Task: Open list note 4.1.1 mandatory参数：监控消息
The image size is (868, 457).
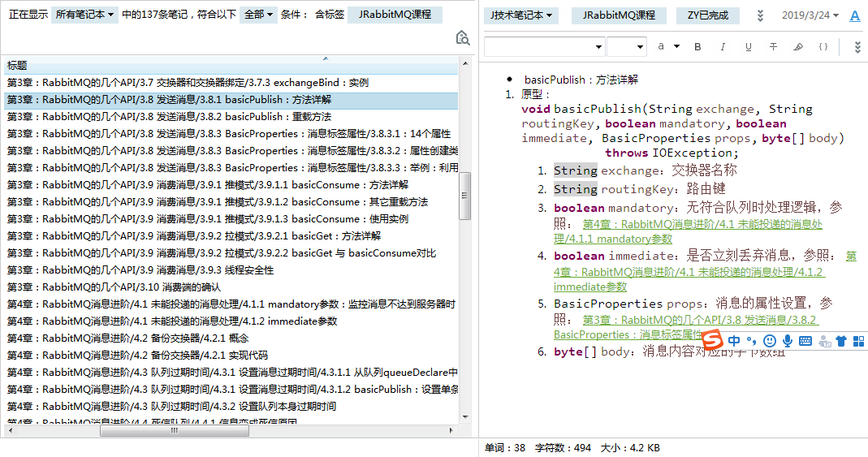Action: pyautogui.click(x=231, y=305)
